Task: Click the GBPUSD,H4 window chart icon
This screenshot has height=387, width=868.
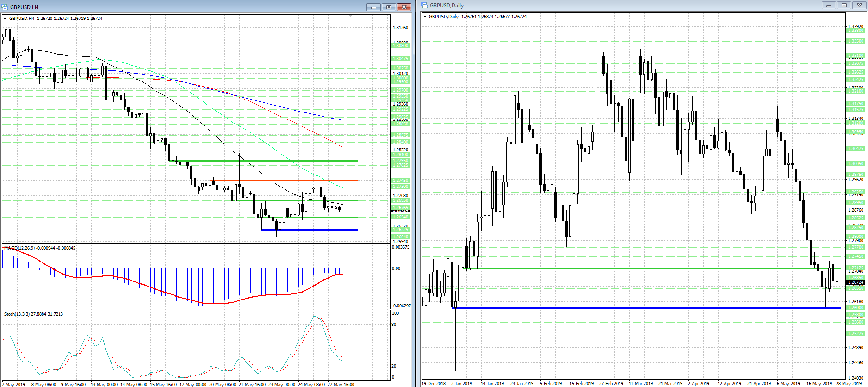Action: pos(5,7)
